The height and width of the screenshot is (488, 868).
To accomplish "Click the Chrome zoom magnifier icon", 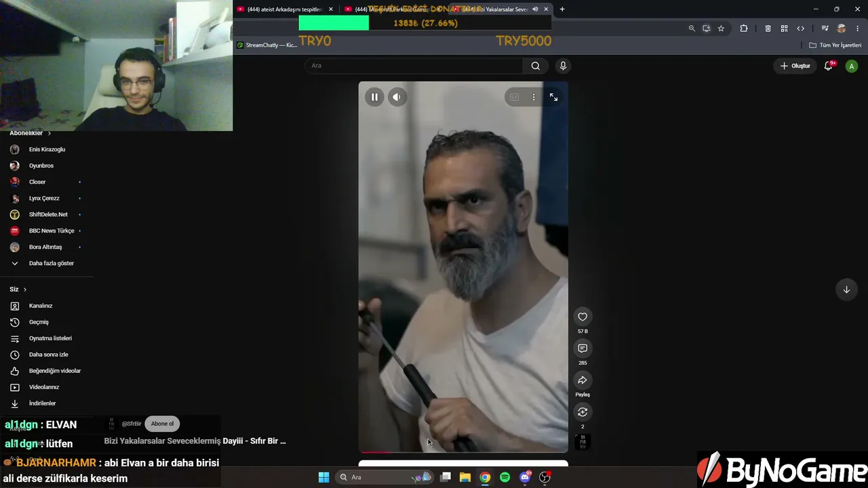I will 692,28.
